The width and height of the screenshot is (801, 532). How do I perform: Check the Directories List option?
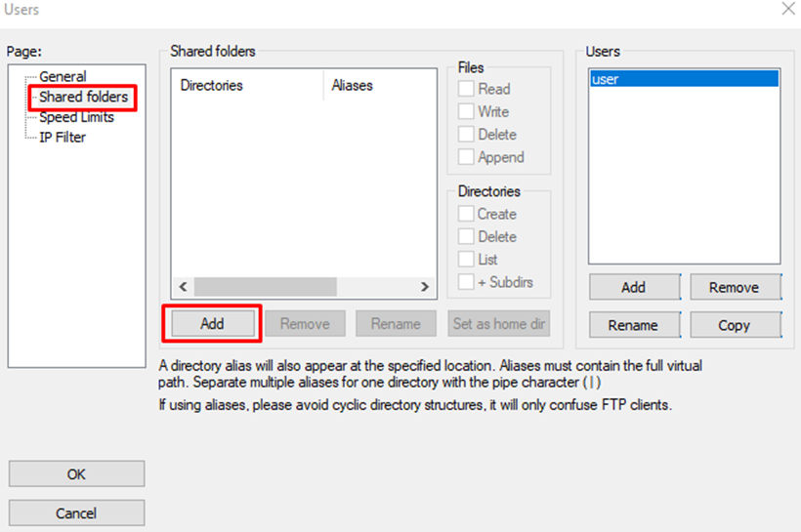coord(467,260)
